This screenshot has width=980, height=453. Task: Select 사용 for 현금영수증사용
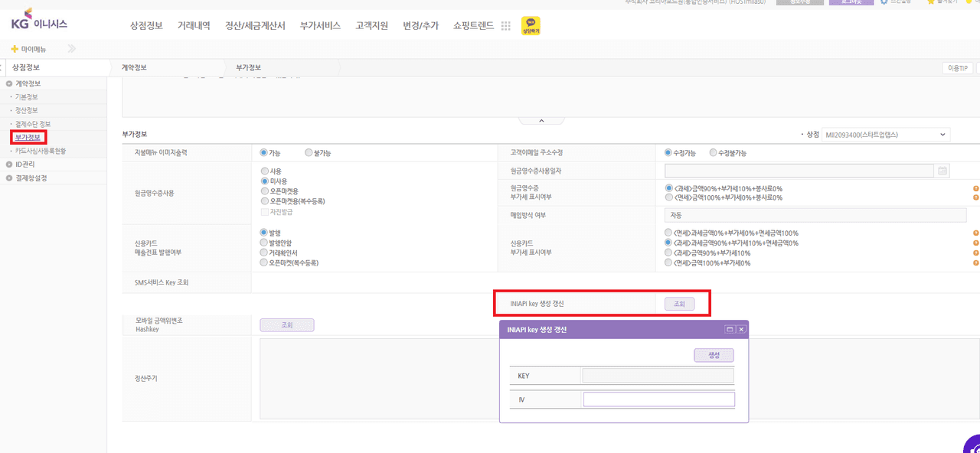[265, 171]
